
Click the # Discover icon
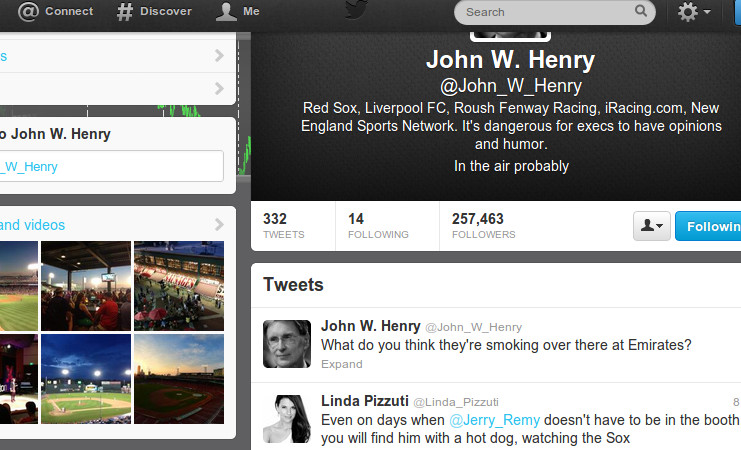point(125,12)
